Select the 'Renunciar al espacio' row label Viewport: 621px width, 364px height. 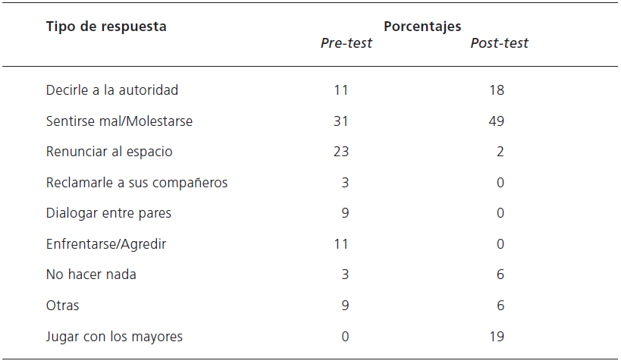pyautogui.click(x=109, y=152)
